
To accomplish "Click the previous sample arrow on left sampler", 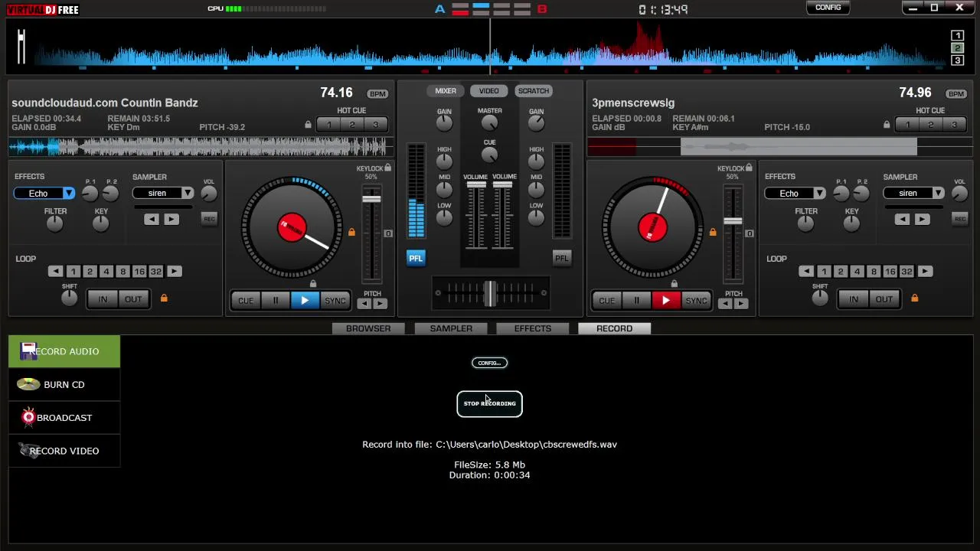I will (152, 220).
